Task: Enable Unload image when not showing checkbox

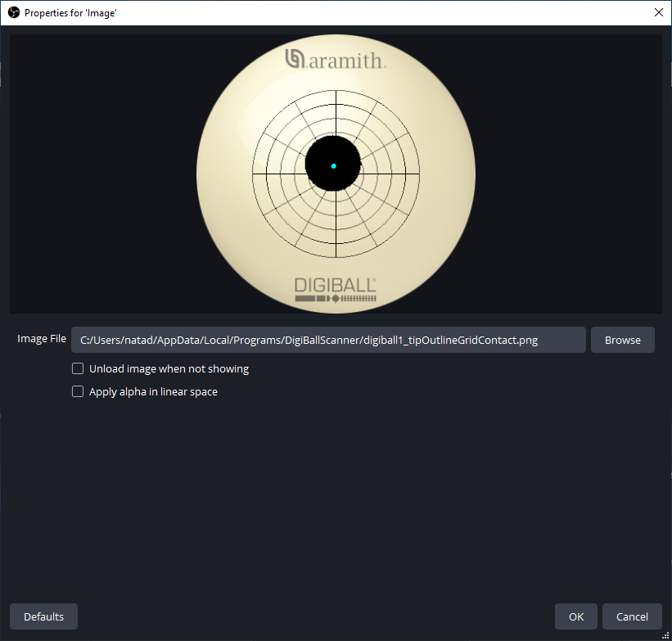Action: [x=78, y=368]
